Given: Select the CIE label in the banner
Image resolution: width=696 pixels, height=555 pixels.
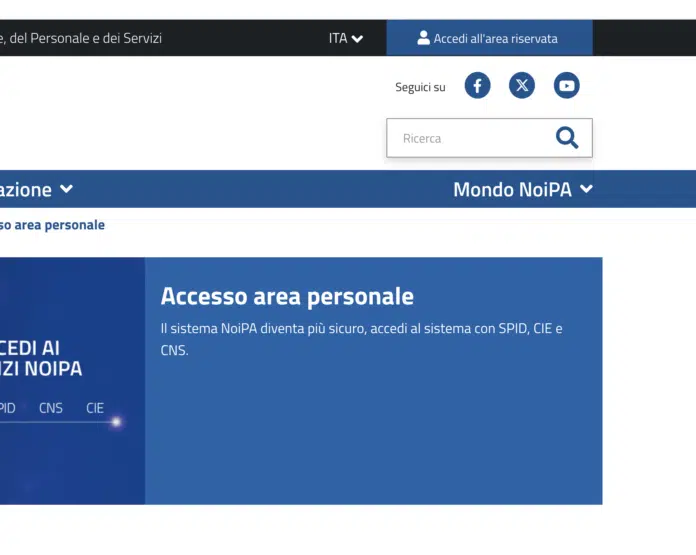Looking at the screenshot, I should point(95,408).
